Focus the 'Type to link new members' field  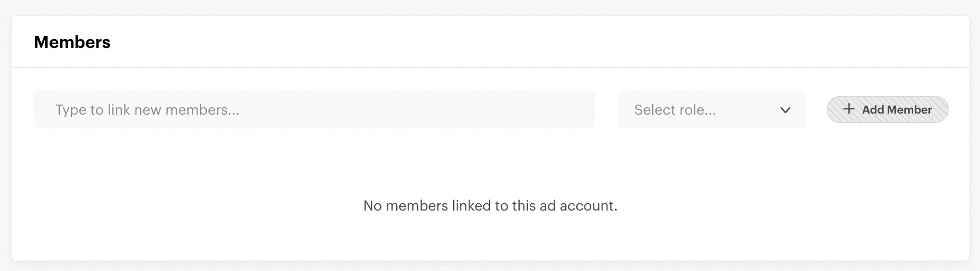pyautogui.click(x=314, y=109)
